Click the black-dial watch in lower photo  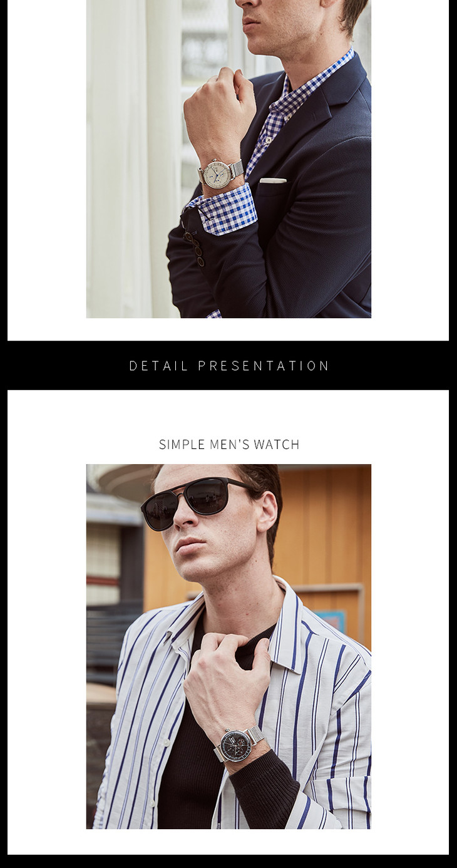tap(235, 745)
